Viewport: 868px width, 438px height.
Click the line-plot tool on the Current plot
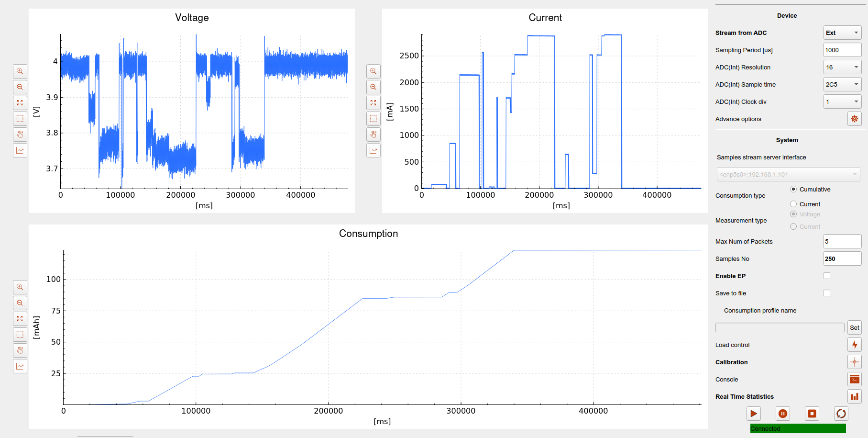coord(373,150)
